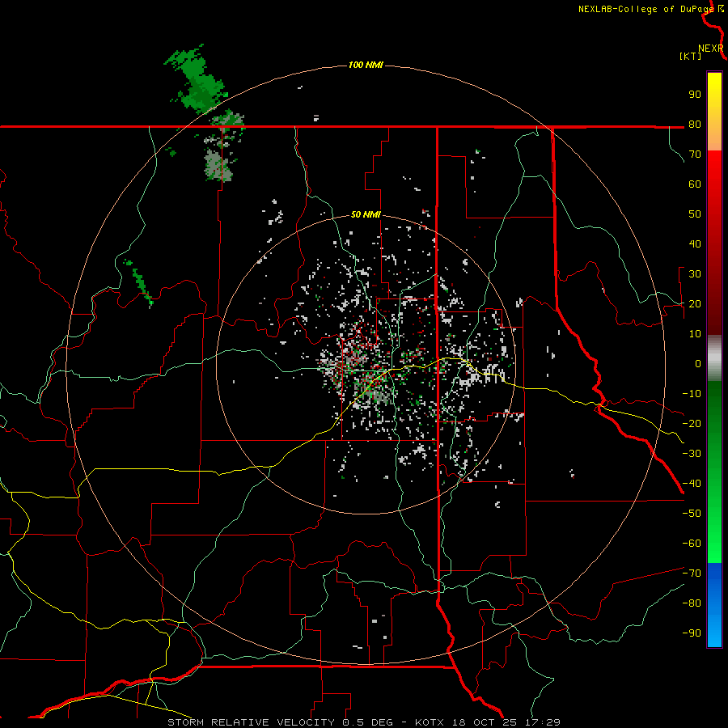Click the positive 50 scale label
Image resolution: width=728 pixels, height=728 pixels.
pyautogui.click(x=695, y=214)
